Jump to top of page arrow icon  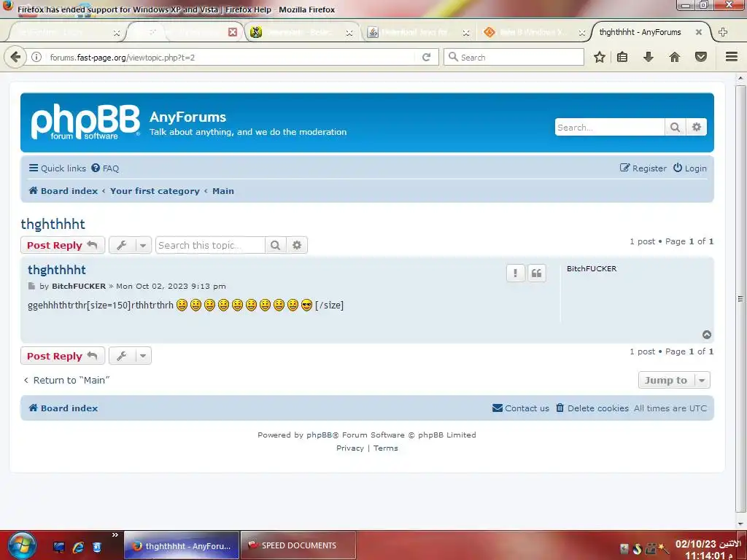pos(706,335)
